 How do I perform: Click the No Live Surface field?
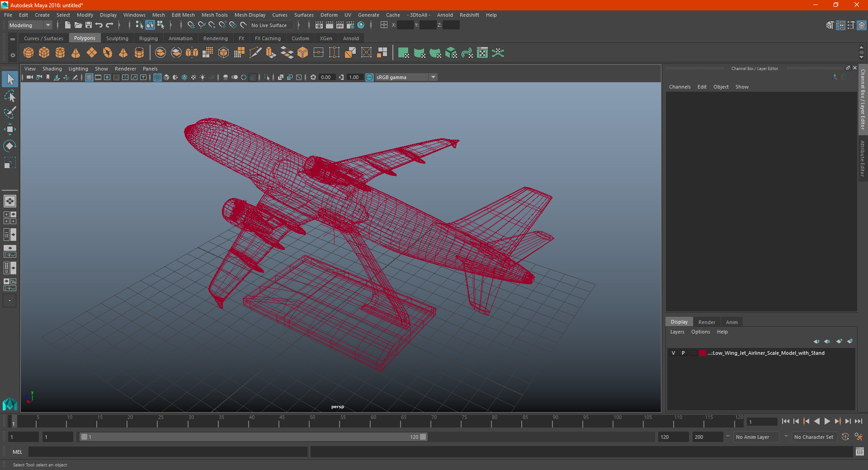(x=271, y=25)
